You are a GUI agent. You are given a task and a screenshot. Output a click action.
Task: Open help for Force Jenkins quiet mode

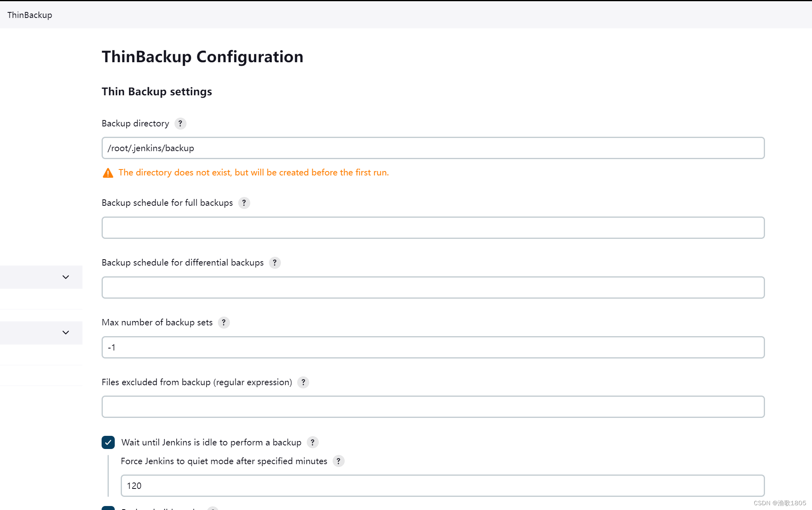(x=338, y=461)
